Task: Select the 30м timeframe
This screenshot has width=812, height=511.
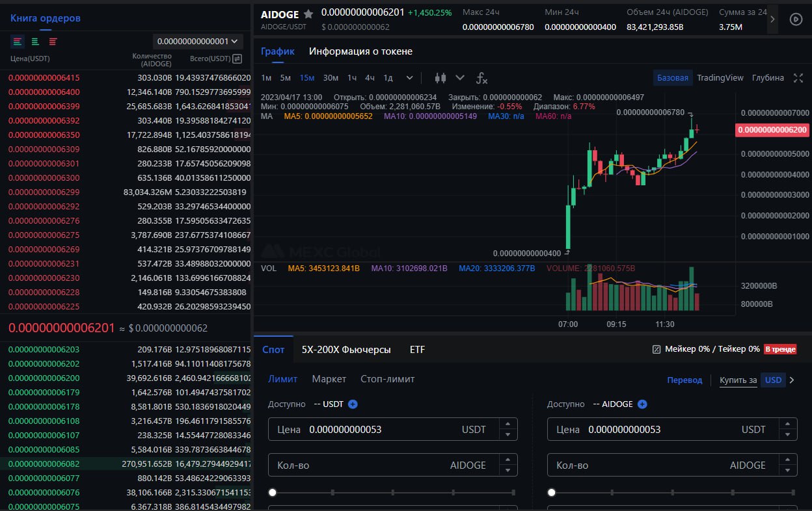Action: pos(331,78)
